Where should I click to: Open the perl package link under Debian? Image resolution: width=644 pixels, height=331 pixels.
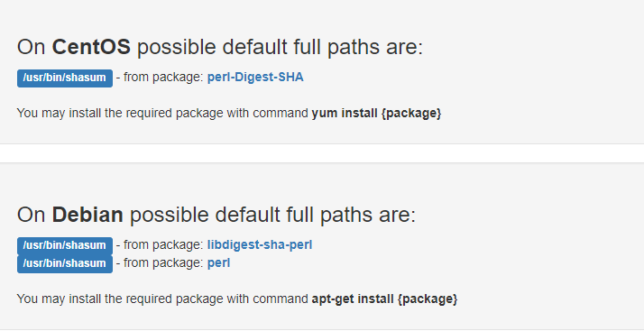tap(218, 262)
